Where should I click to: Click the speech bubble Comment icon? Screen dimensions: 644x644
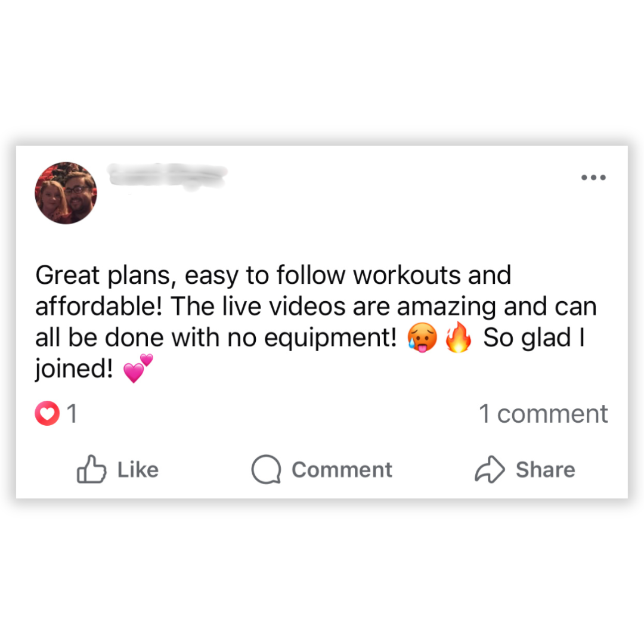tap(266, 469)
